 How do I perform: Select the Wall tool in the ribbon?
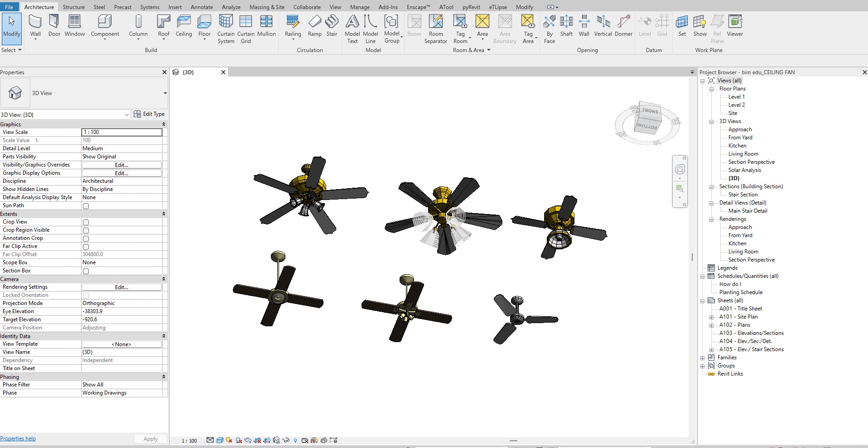click(x=35, y=25)
